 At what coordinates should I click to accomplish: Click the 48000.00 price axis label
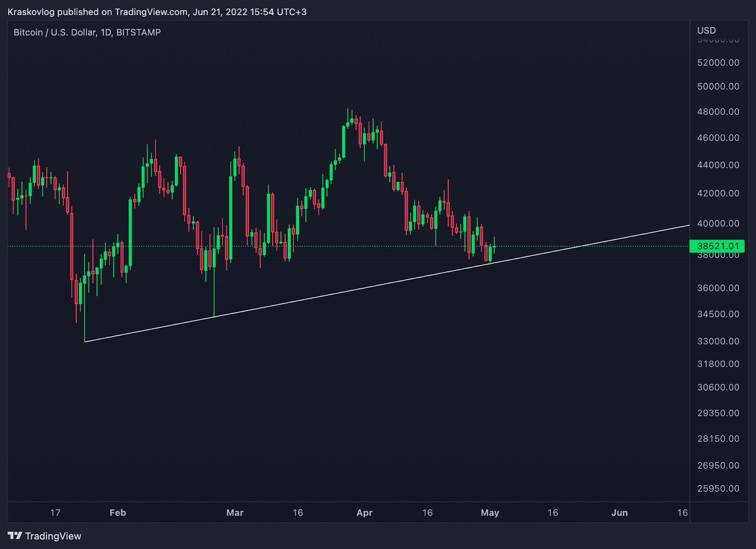pos(718,112)
